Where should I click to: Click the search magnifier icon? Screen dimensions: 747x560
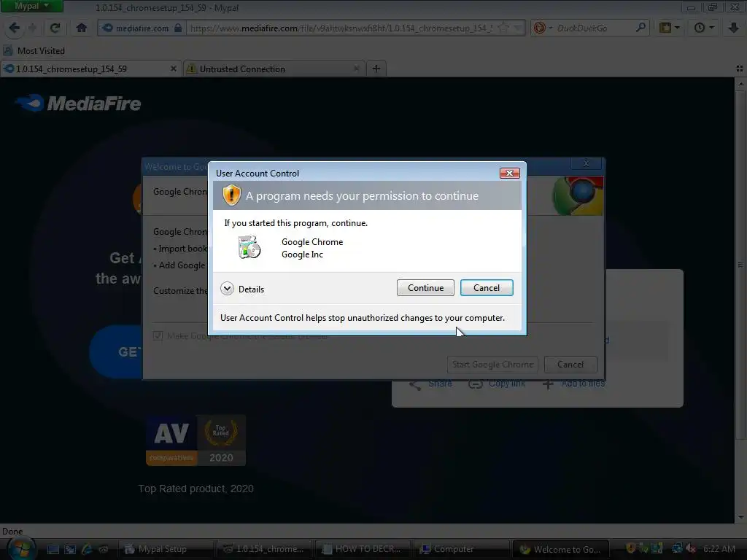point(640,28)
